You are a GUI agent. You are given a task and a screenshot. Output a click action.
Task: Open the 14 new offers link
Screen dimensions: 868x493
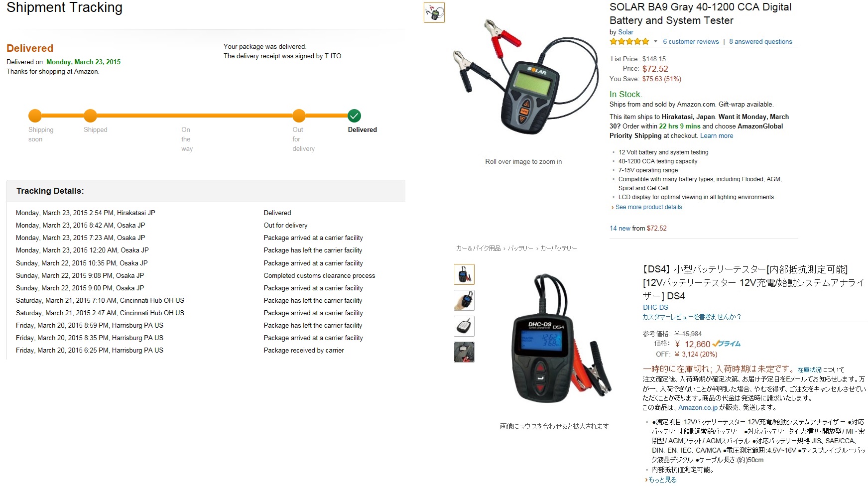[620, 228]
